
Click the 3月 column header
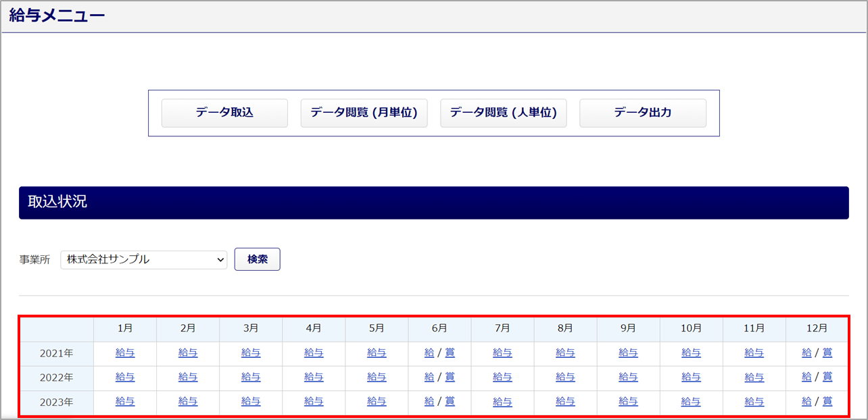pyautogui.click(x=251, y=329)
